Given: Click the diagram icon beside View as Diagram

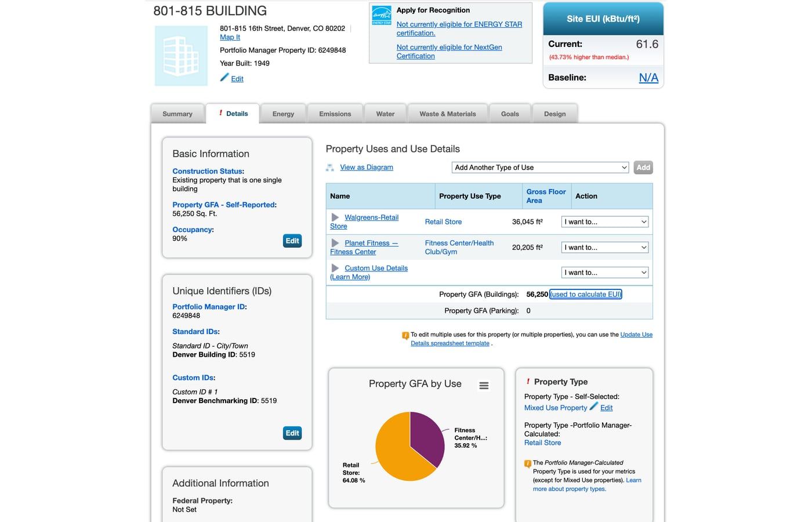Looking at the screenshot, I should tap(330, 168).
